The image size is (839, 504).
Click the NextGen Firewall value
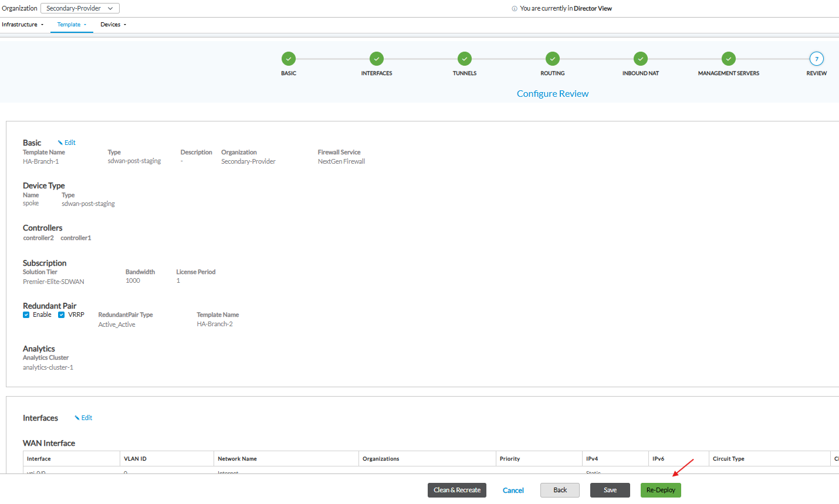click(341, 161)
